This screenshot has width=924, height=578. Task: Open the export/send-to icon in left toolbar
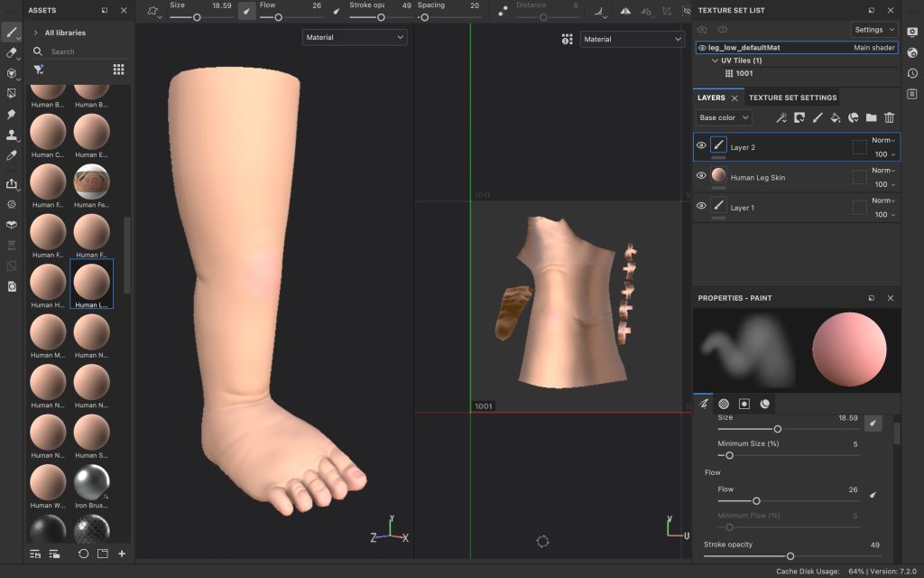tap(11, 184)
